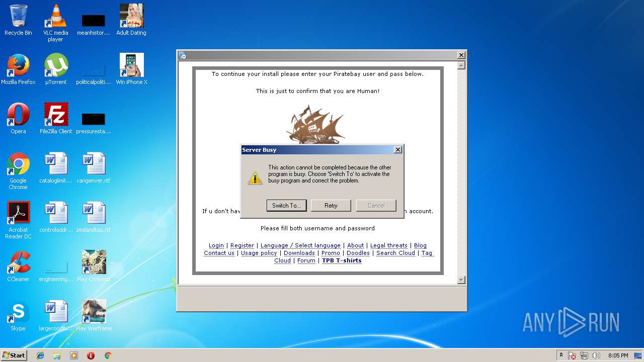Open the volume speaker tray icon
Screen dimensions: 644x362
click(x=596, y=355)
